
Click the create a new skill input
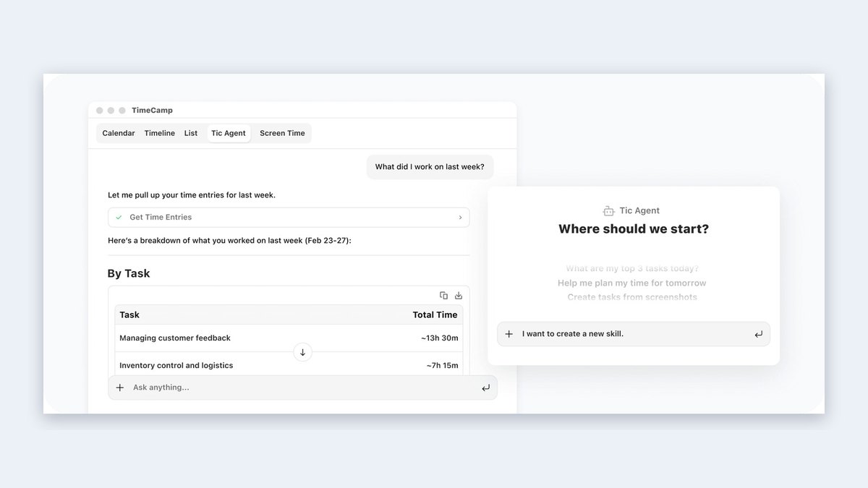pos(634,334)
